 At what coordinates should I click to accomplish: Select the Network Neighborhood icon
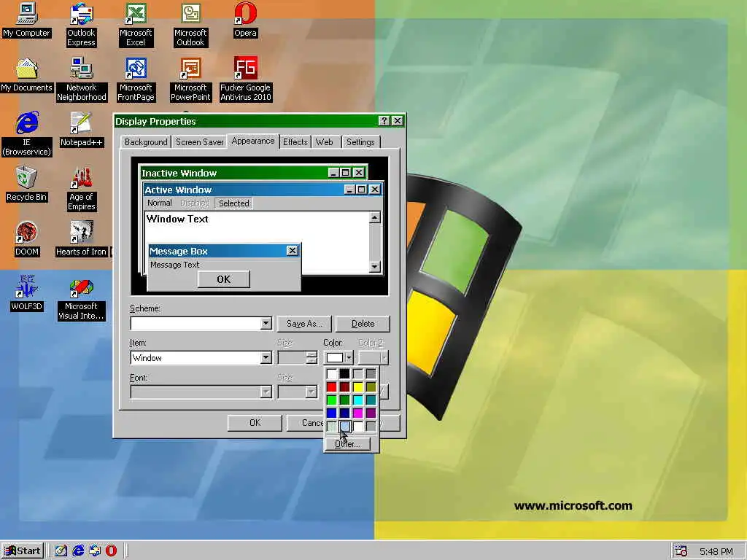click(x=82, y=79)
